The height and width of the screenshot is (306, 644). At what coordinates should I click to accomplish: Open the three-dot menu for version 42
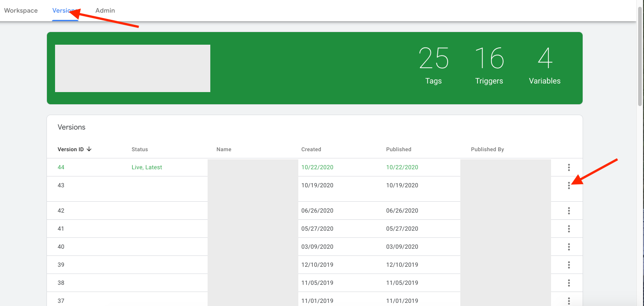coord(569,211)
